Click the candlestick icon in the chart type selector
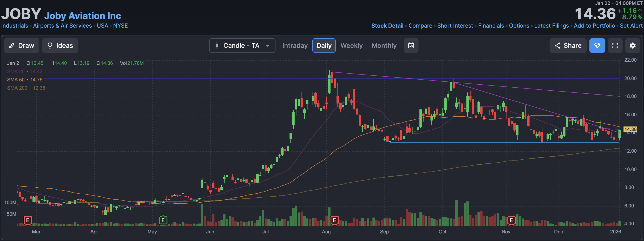644x241 pixels. coord(217,45)
